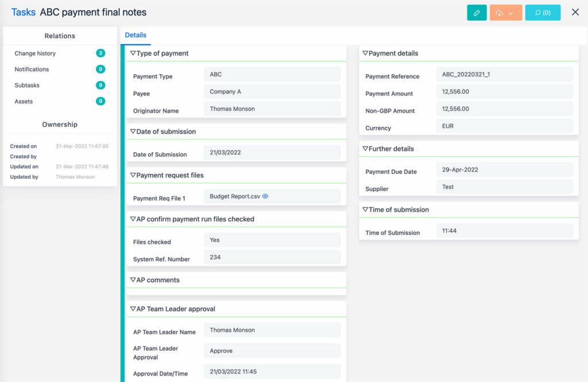This screenshot has height=382, width=588.
Task: Open Change history relation
Action: pyautogui.click(x=35, y=53)
